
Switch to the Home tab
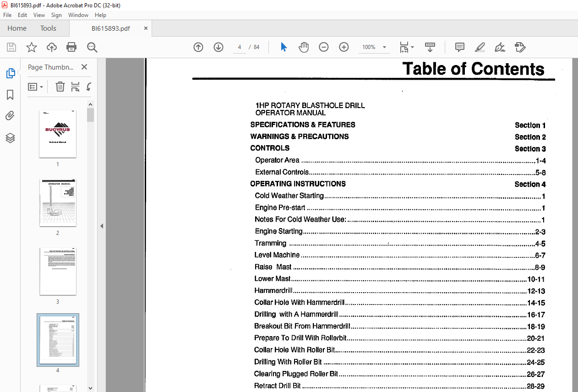(x=17, y=28)
